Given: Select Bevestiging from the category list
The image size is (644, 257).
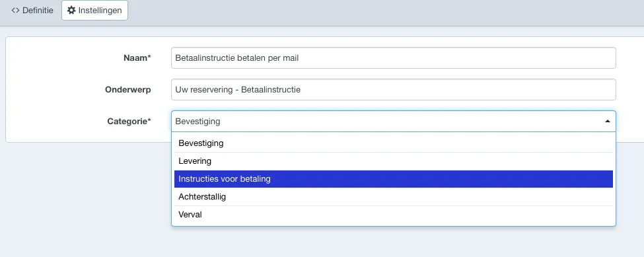Looking at the screenshot, I should (394, 143).
